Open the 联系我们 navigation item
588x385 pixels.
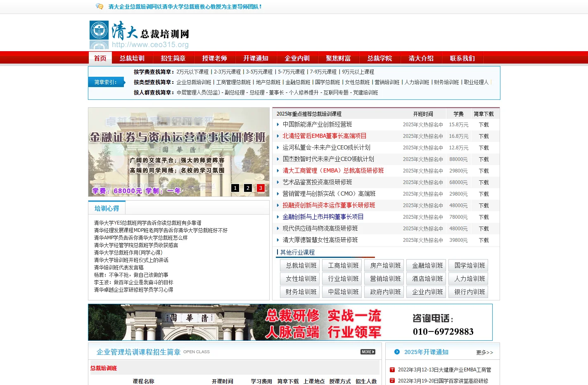coord(462,58)
